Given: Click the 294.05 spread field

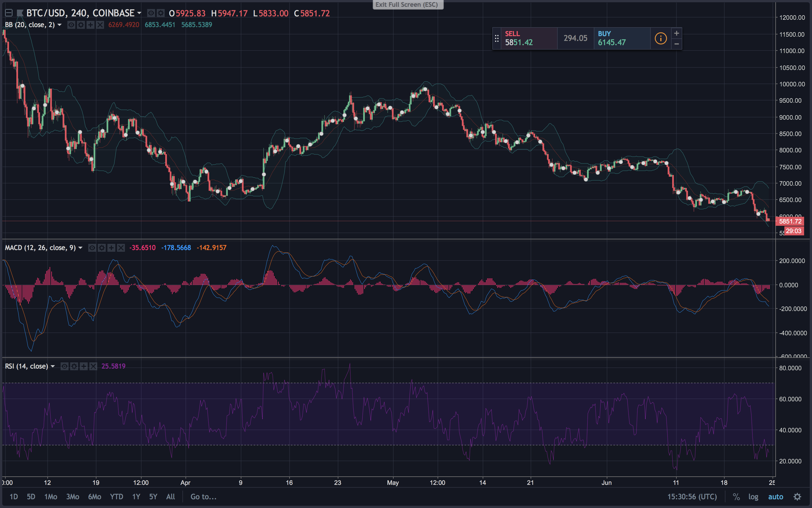Looking at the screenshot, I should click(x=575, y=38).
